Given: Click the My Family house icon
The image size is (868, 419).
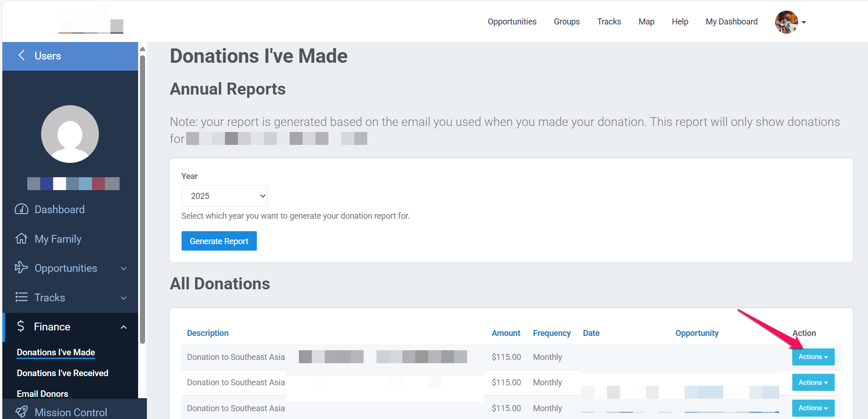Looking at the screenshot, I should click(x=21, y=239).
